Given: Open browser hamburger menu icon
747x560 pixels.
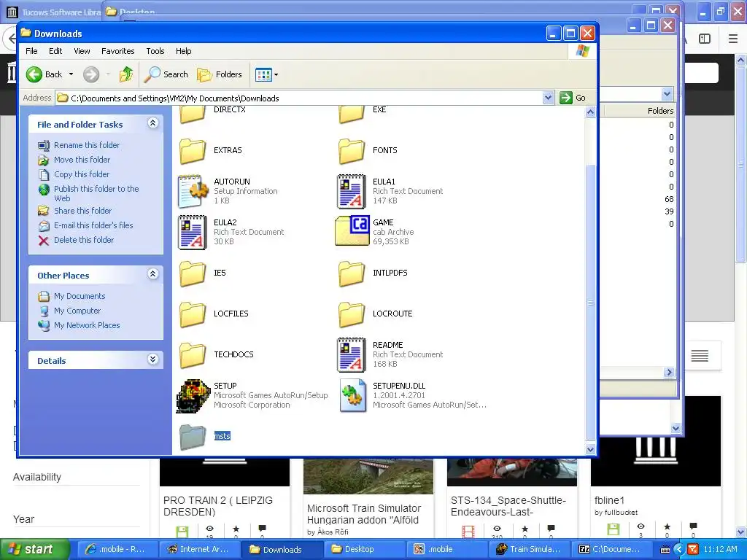Looking at the screenshot, I should (733, 39).
